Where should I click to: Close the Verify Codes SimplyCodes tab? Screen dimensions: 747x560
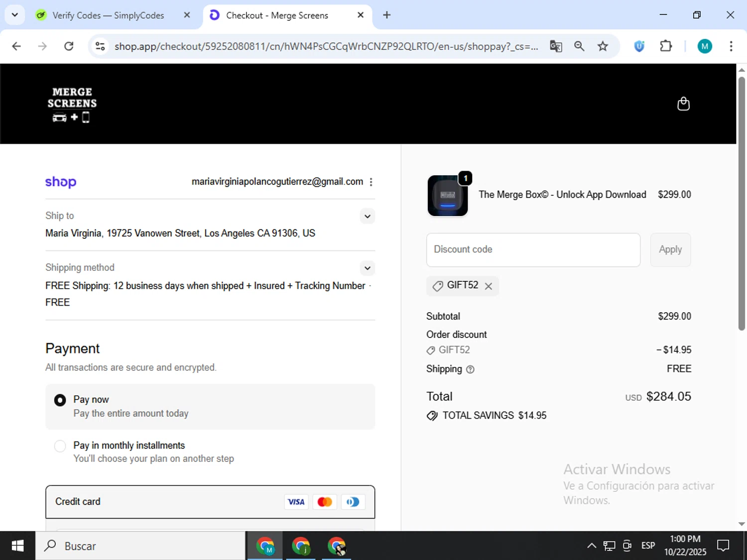[x=187, y=15]
